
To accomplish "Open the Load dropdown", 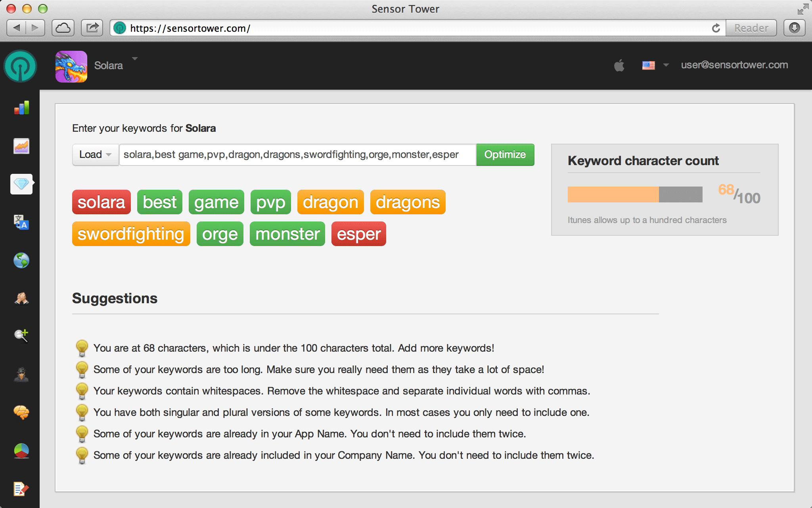I will (95, 154).
